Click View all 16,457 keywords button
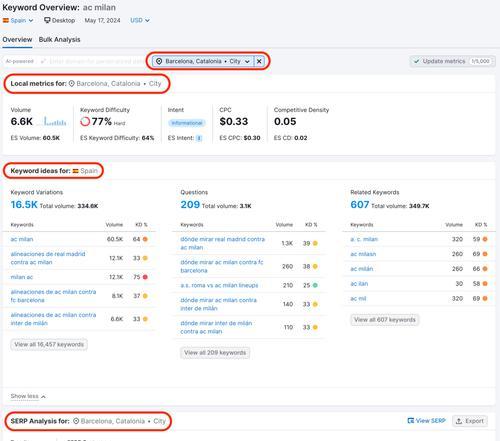This screenshot has height=441, width=500. click(x=49, y=344)
